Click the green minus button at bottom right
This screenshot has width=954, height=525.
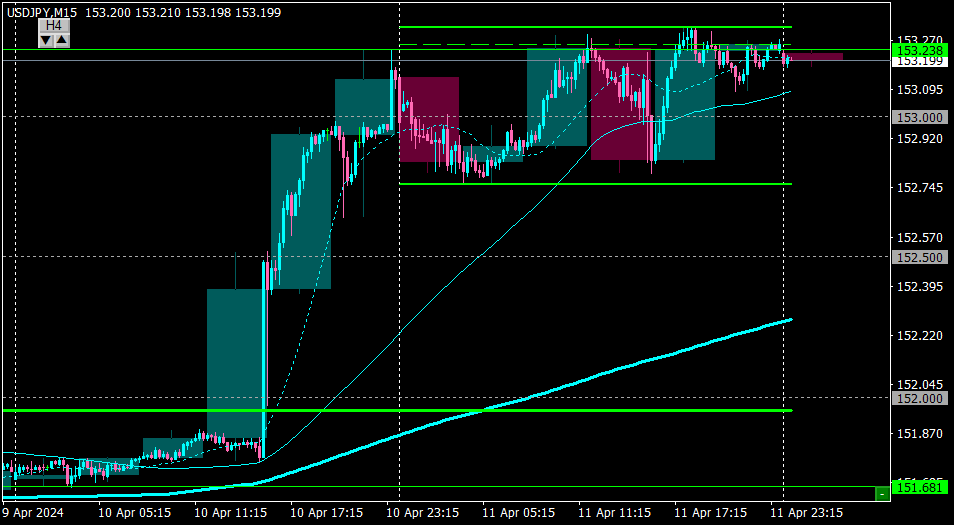[x=882, y=494]
